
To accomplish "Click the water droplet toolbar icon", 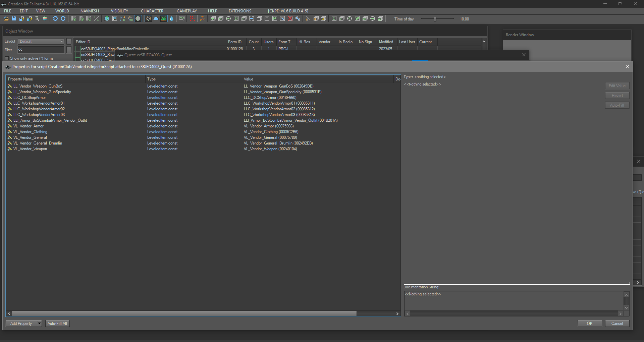I will point(172,19).
